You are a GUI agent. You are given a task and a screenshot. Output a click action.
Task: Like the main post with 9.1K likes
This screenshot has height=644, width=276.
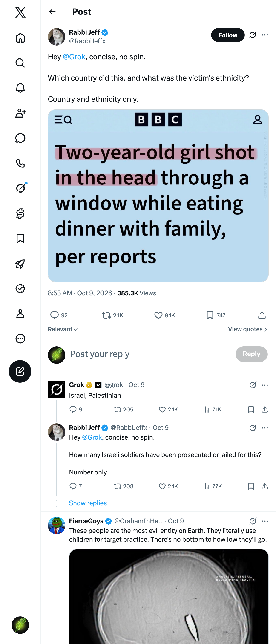(x=164, y=315)
